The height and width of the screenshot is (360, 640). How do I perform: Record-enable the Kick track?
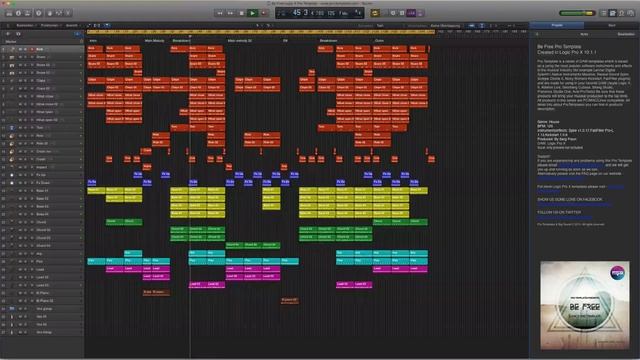(x=32, y=49)
